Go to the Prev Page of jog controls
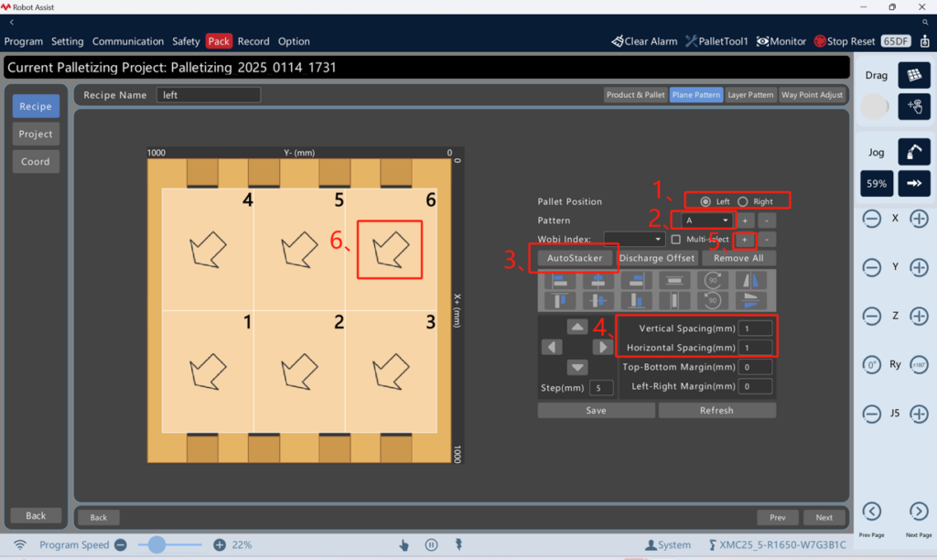Screen dimensions: 937x560 click(871, 512)
